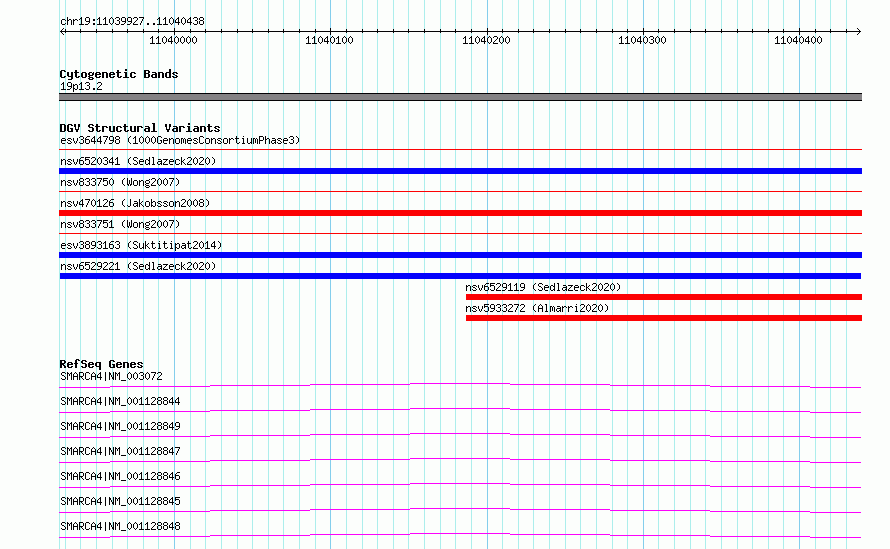Viewport: 890px width, 549px height.
Task: Click the 19p13.2 band label
Action: click(81, 86)
